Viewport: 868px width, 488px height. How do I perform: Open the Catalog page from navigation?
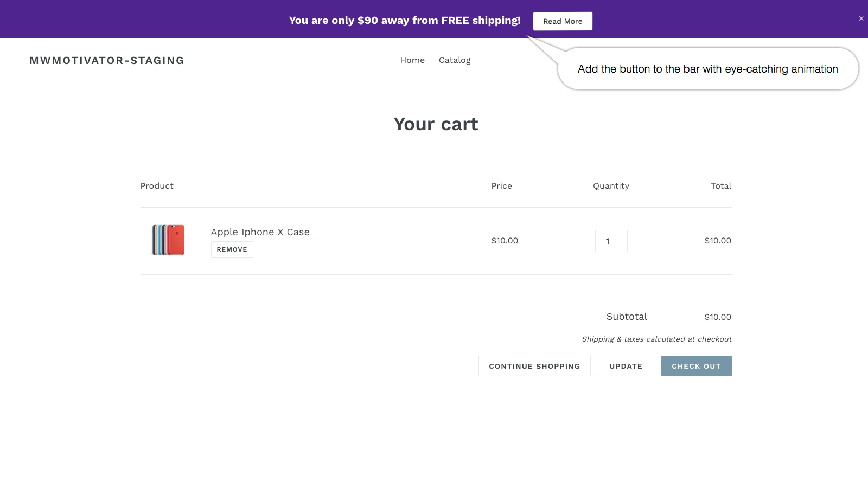click(x=455, y=60)
